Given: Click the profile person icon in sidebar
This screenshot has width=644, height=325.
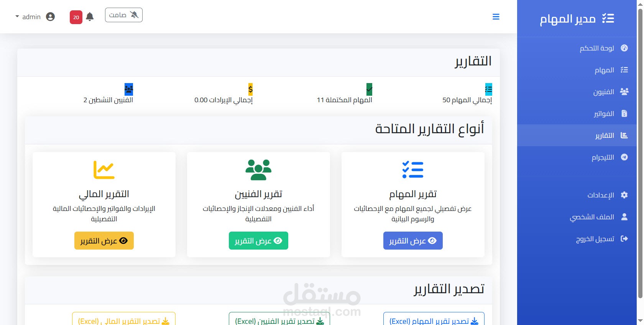Looking at the screenshot, I should (x=624, y=217).
